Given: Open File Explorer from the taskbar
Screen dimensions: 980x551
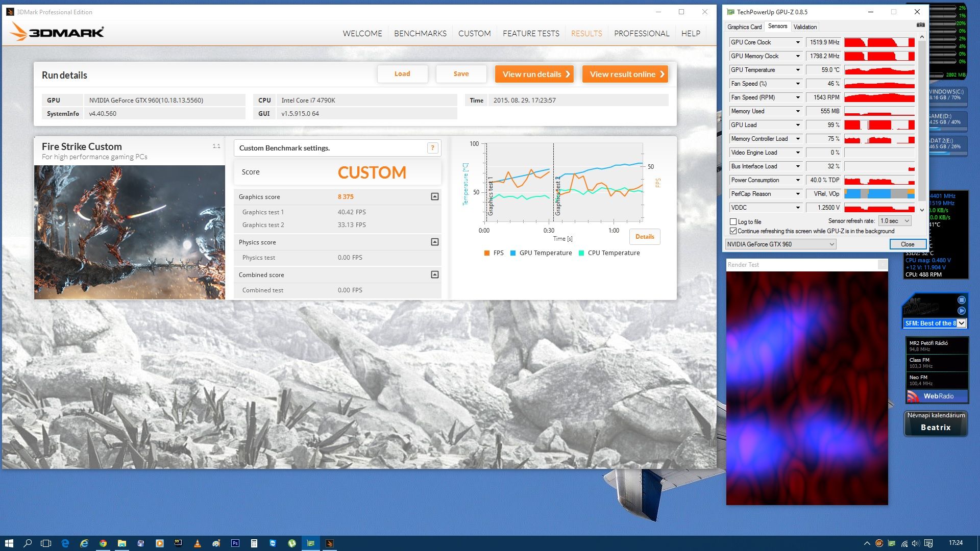Looking at the screenshot, I should pyautogui.click(x=122, y=543).
